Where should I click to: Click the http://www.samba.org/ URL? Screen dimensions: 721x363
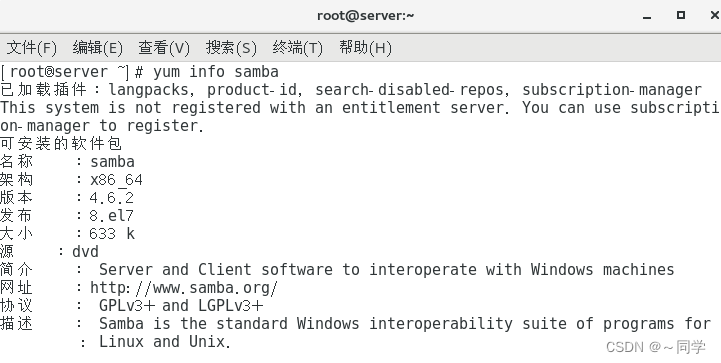tap(184, 288)
